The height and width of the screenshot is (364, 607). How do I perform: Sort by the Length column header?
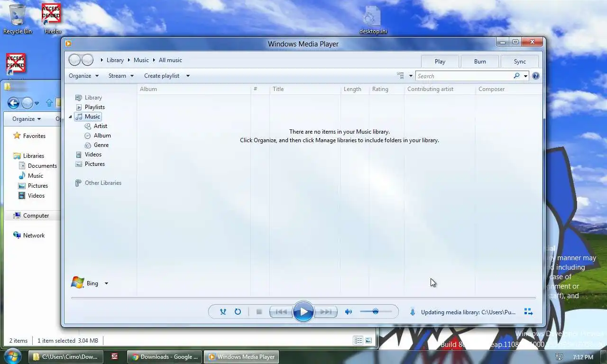(x=355, y=89)
